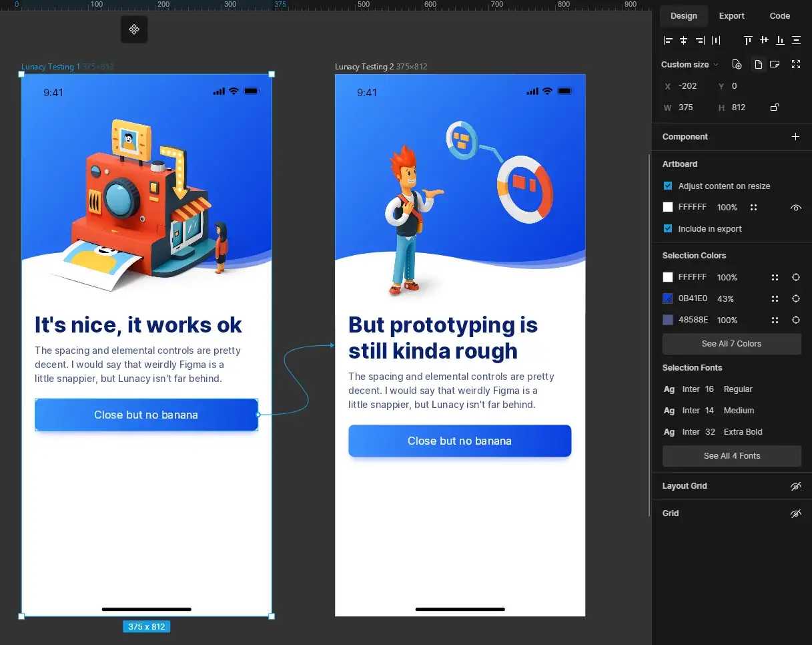Switch to the Export tab

coord(732,16)
